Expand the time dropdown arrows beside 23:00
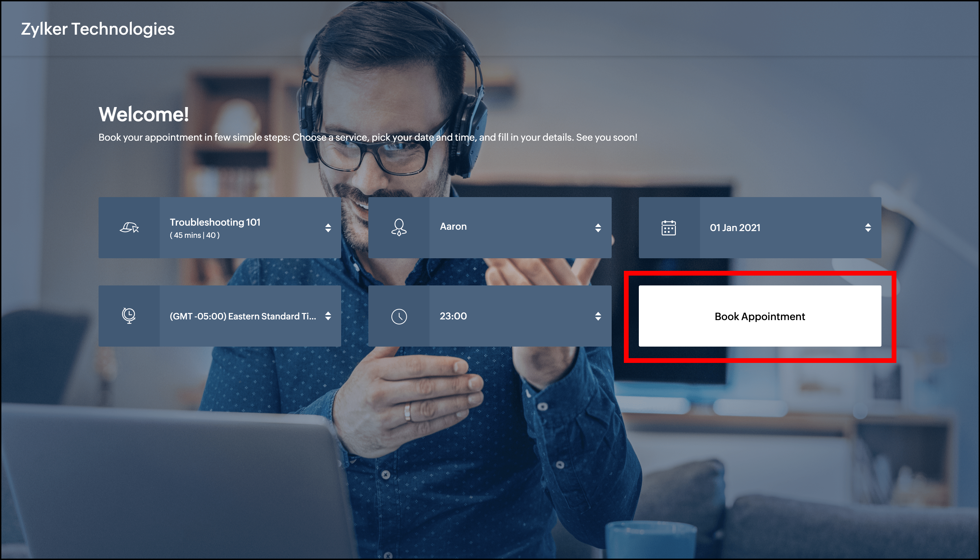Image resolution: width=980 pixels, height=560 pixels. [598, 316]
